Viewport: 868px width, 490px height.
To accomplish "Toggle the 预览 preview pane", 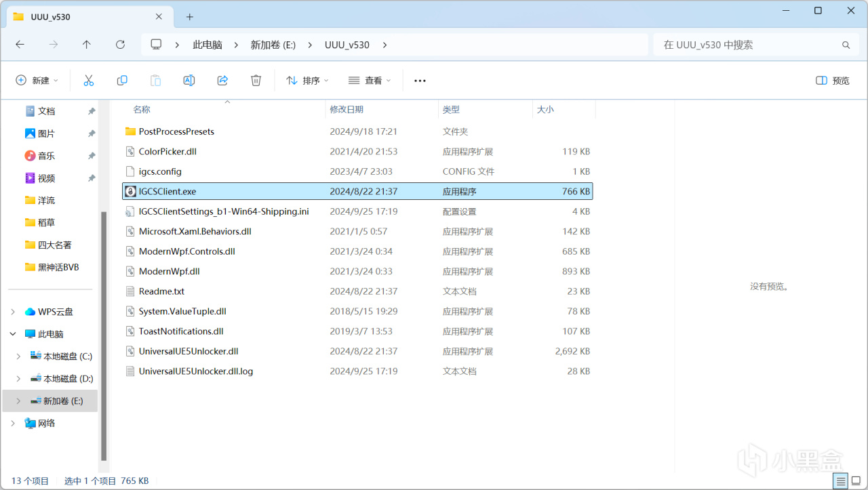I will point(832,81).
